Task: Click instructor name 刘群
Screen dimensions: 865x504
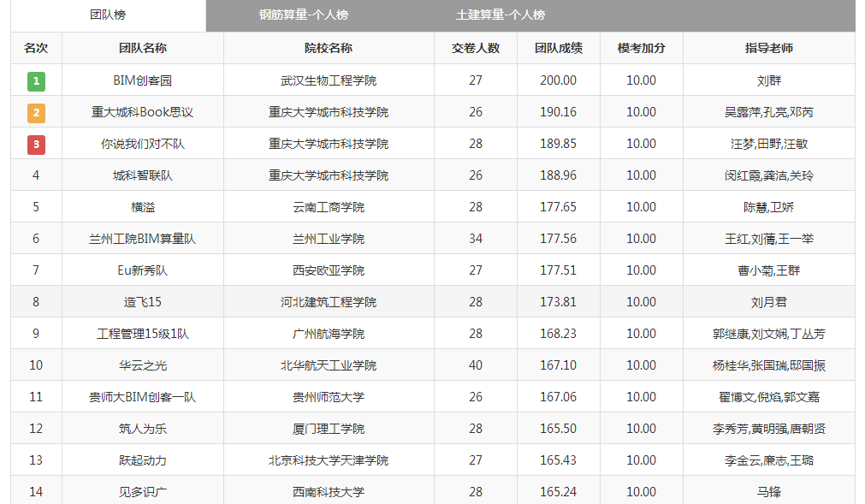Action: point(769,80)
